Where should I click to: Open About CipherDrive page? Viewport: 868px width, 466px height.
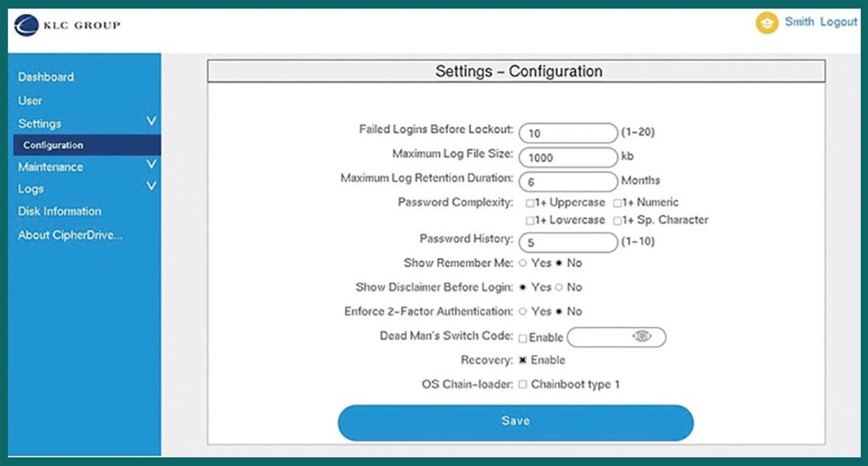[x=70, y=235]
